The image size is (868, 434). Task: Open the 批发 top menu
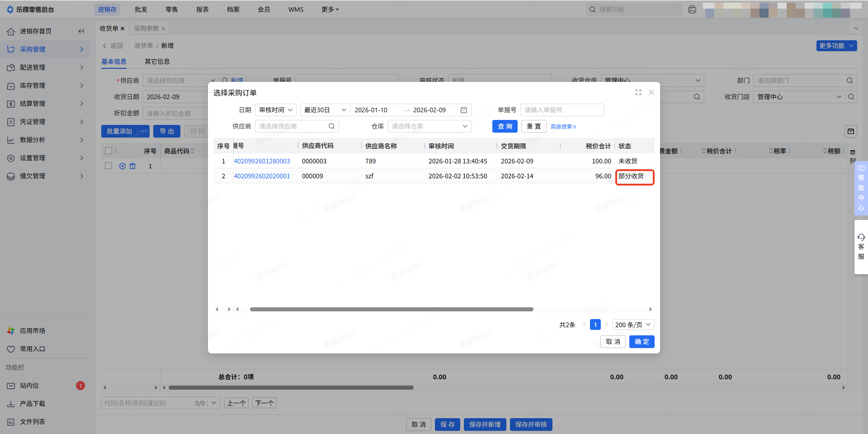141,10
